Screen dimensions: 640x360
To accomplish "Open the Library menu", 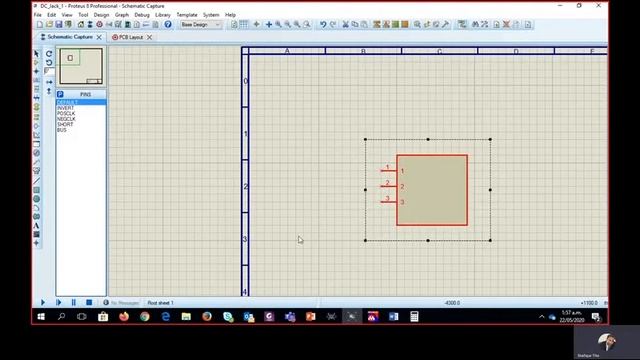I will tap(163, 15).
